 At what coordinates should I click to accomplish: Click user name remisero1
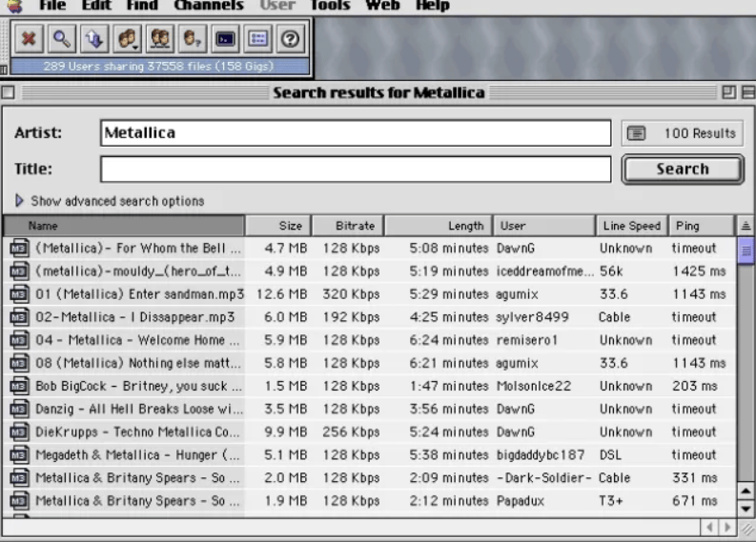527,340
